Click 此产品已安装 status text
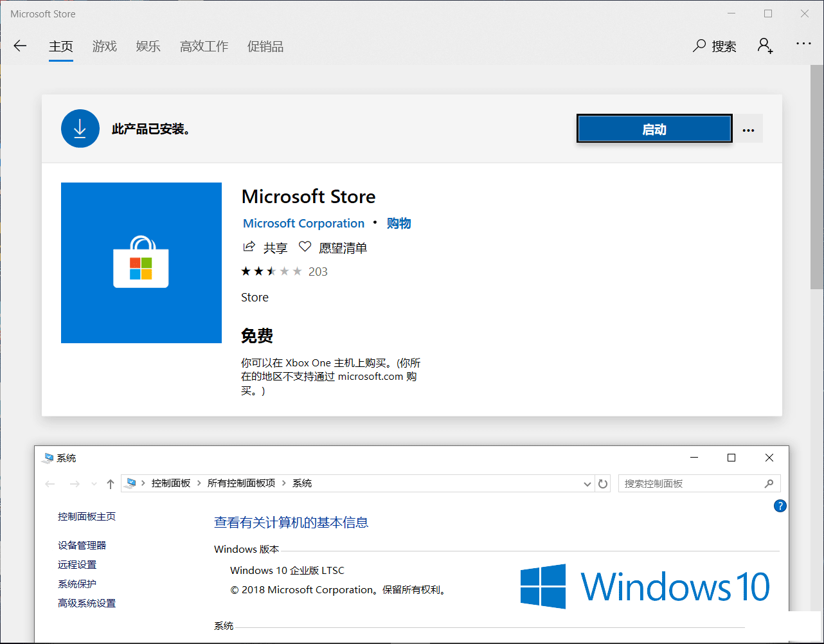 click(152, 129)
